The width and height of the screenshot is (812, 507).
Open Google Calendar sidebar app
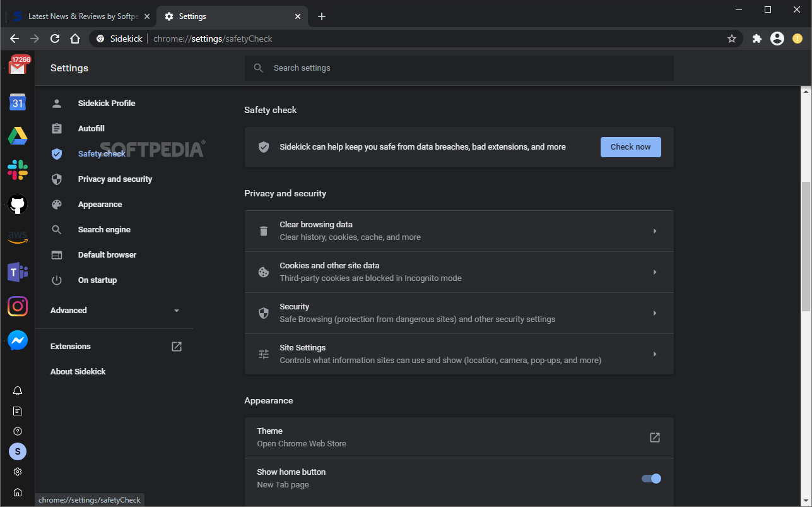pos(18,102)
